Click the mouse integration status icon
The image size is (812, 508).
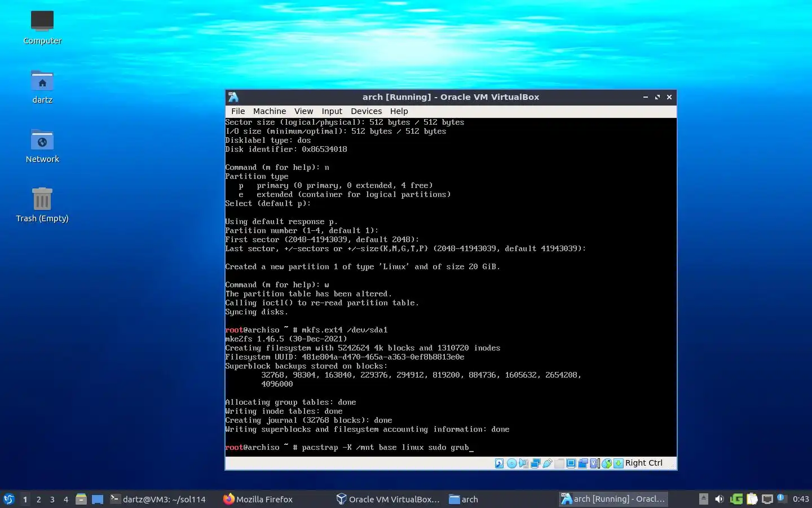point(607,463)
